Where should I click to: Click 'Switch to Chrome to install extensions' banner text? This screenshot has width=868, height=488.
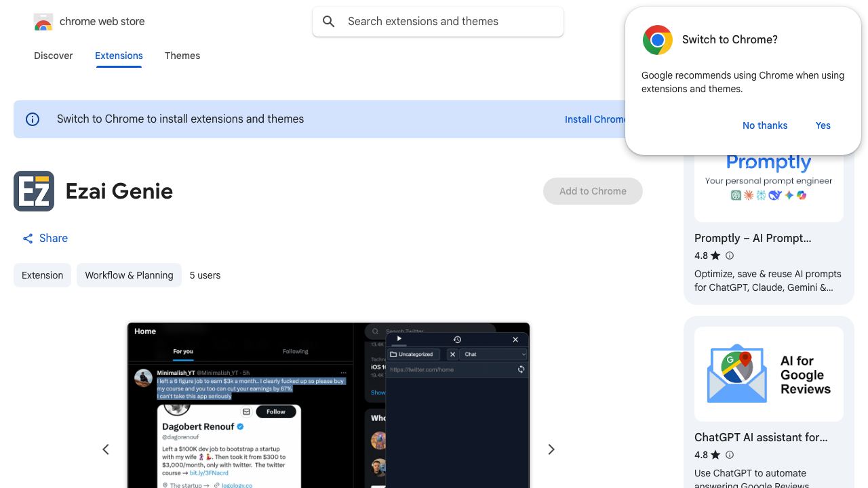point(180,119)
